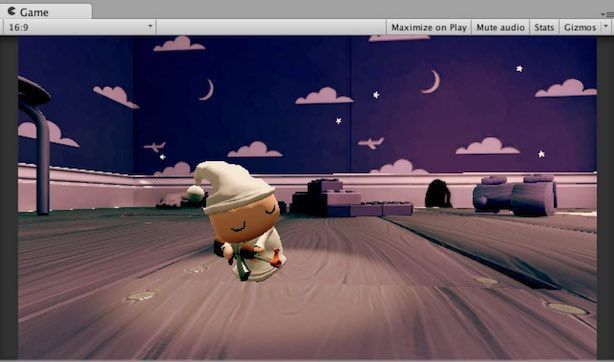Click the lamp post on the left
614x362 pixels.
point(34,145)
